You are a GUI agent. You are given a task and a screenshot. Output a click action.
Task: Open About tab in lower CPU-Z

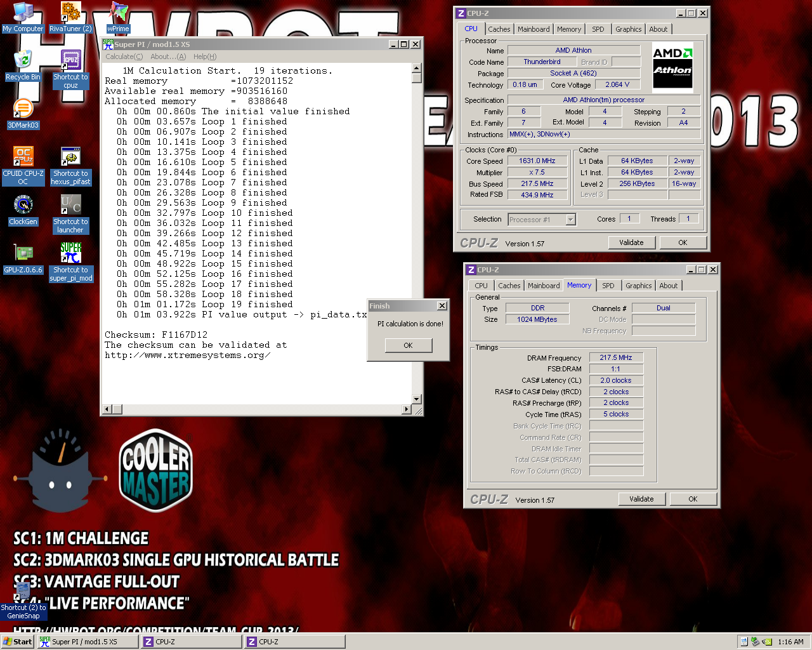pos(669,286)
